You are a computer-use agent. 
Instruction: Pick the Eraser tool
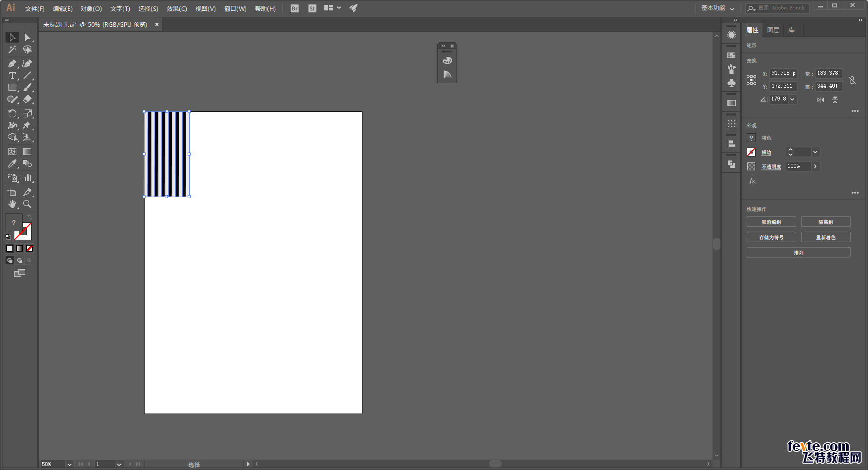(27, 100)
